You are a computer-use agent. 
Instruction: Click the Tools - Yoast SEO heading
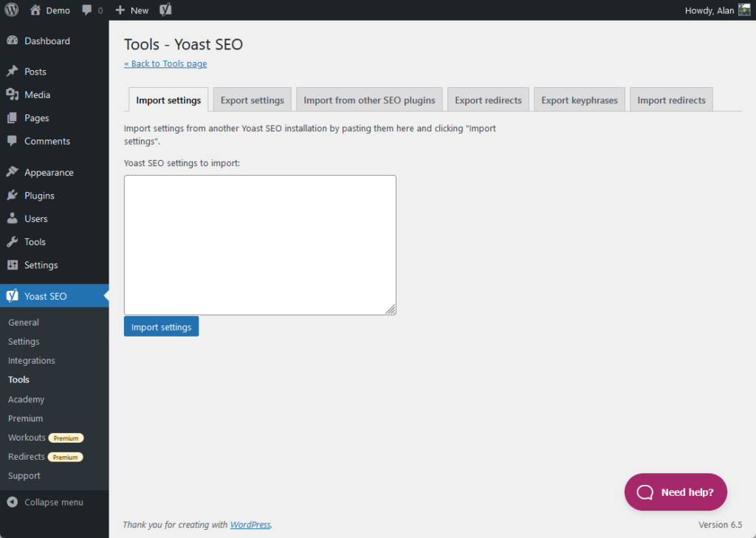coord(183,44)
